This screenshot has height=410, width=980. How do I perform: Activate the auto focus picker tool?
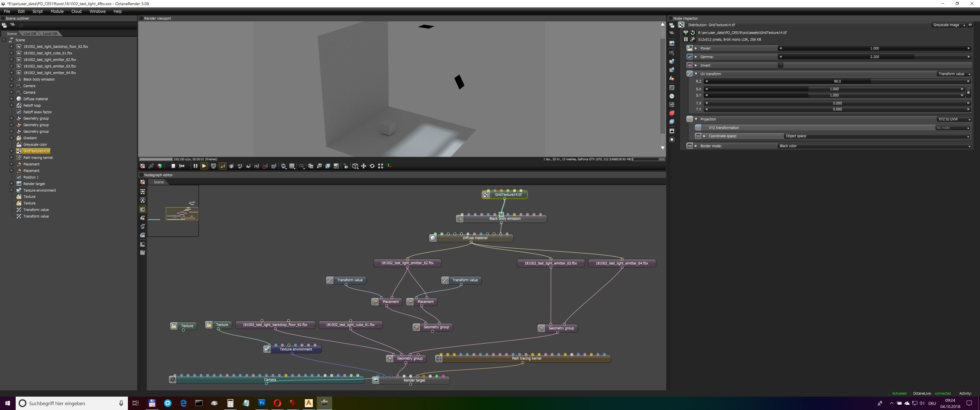click(223, 166)
